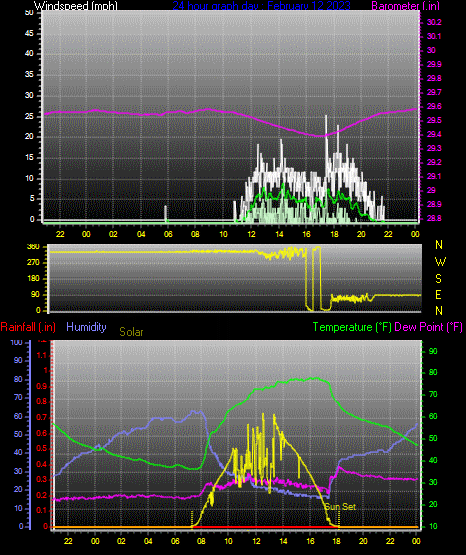Viewport: 466px width, 555px height.
Task: Click the S compass direction letter
Action: 439,279
